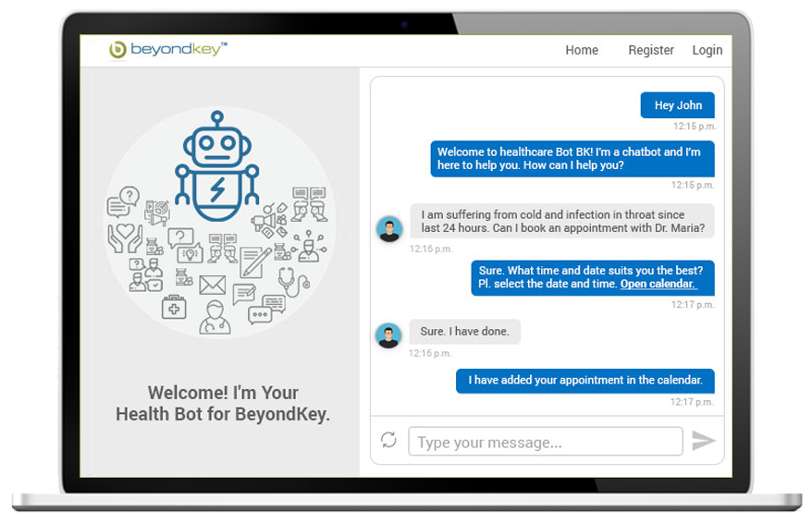
Task: Select the 'Sure. I have done.' message
Action: (464, 332)
